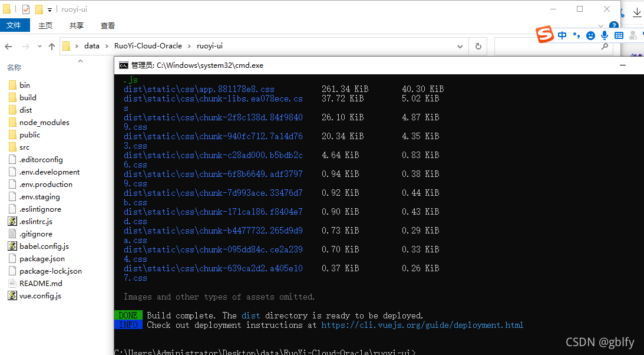Toggle Sogou punctuation mode icon
The height and width of the screenshot is (355, 644).
577,35
